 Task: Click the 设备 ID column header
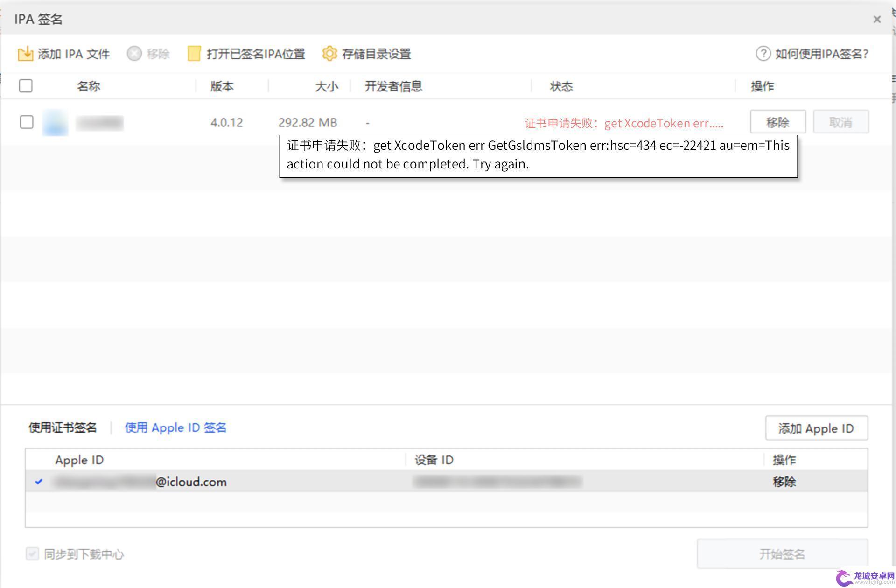(434, 460)
